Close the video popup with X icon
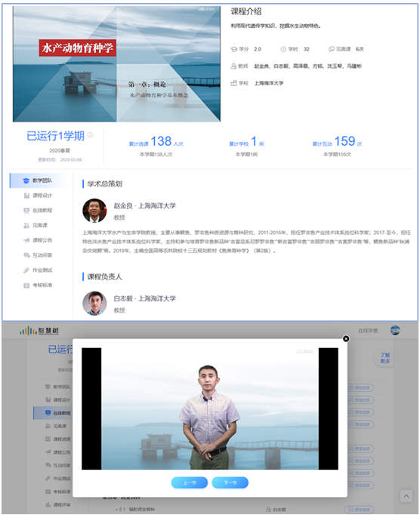 click(x=346, y=338)
